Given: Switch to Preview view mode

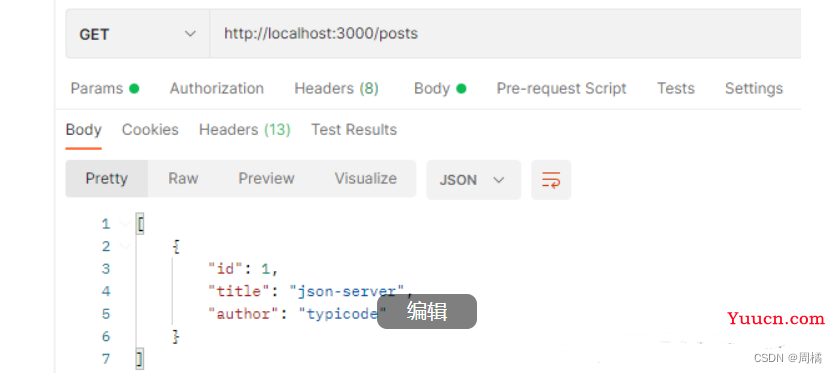Looking at the screenshot, I should click(x=266, y=179).
